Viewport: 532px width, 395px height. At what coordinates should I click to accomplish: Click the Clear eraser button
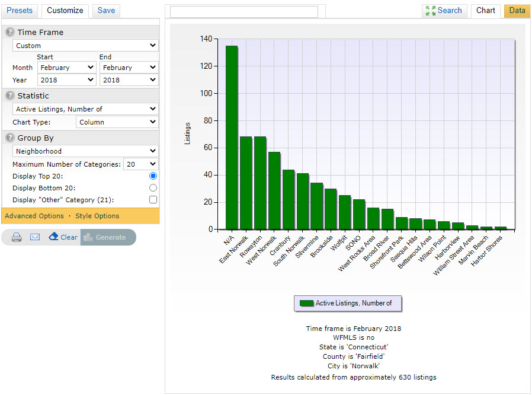coord(63,237)
